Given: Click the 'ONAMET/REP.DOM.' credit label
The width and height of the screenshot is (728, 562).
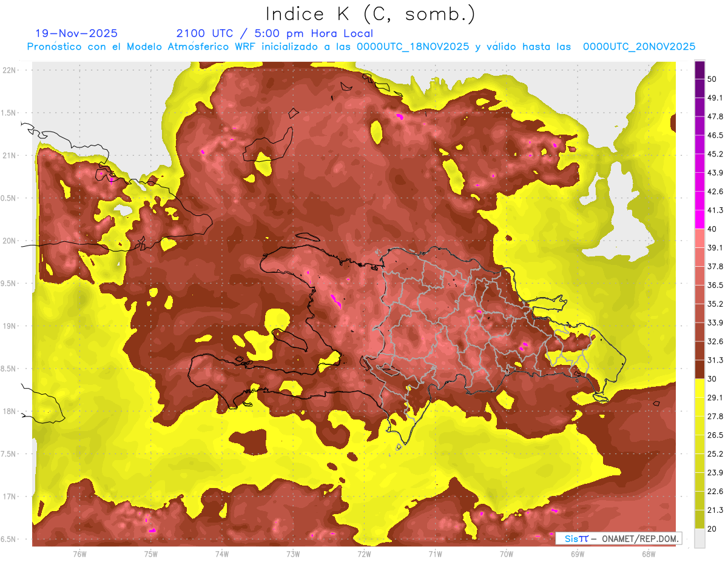Looking at the screenshot, I should pos(639,538).
